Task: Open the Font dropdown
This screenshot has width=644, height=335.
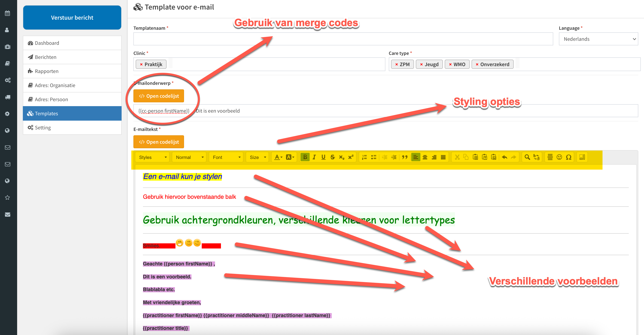Action: tap(226, 157)
